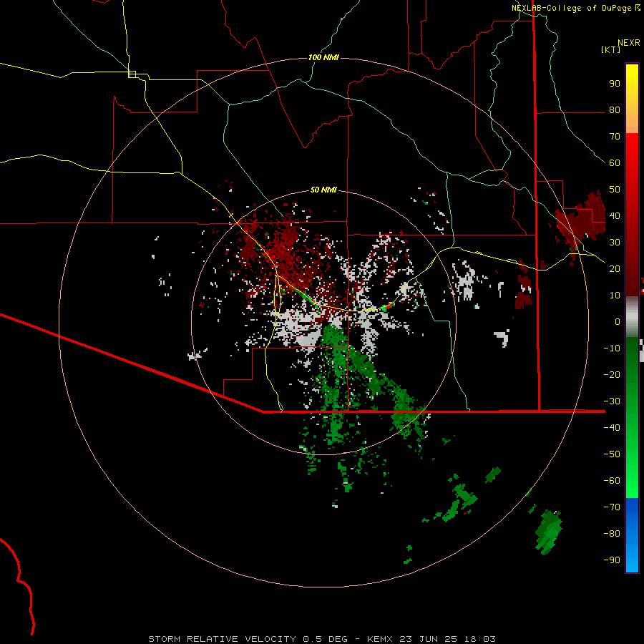Click the [KT] units label
Screen dimensions: 644x644
pos(610,49)
